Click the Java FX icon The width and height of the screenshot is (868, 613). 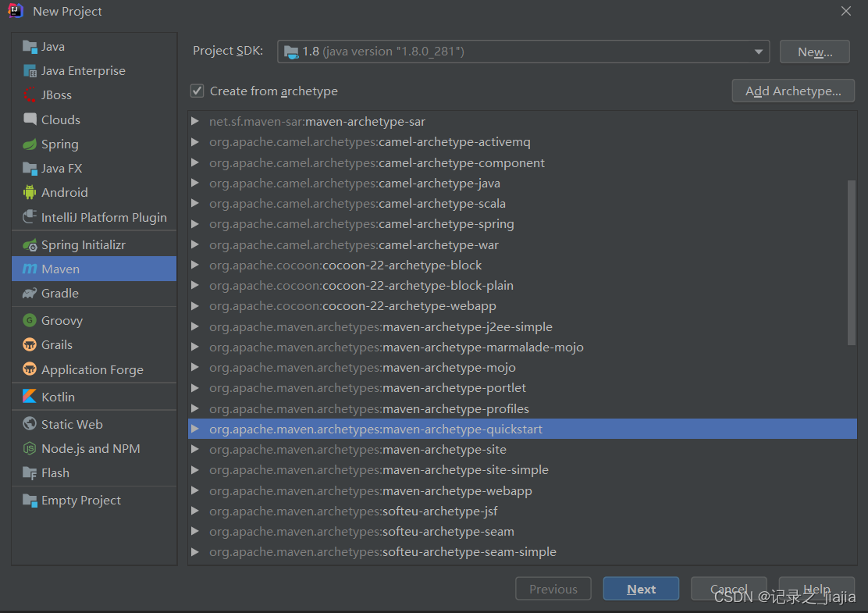pyautogui.click(x=30, y=168)
